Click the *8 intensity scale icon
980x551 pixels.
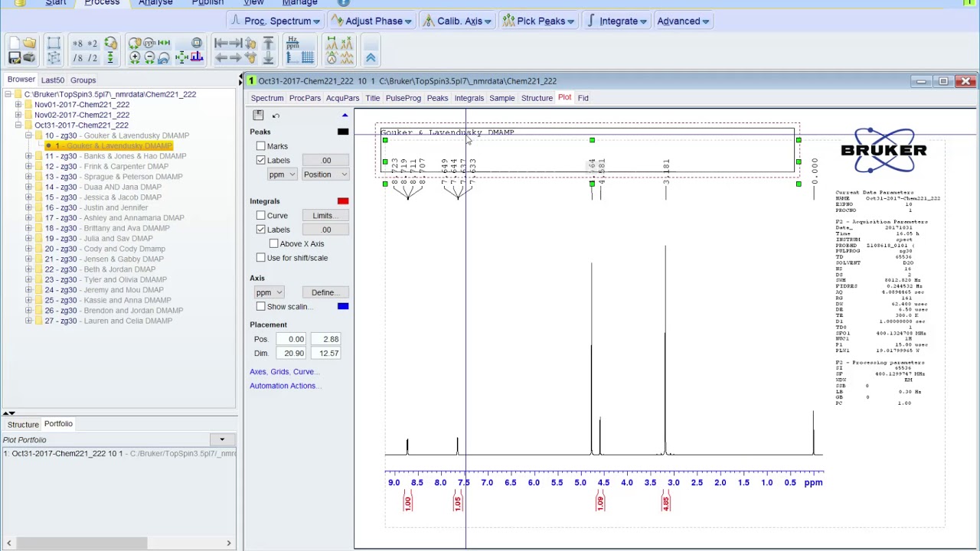77,44
